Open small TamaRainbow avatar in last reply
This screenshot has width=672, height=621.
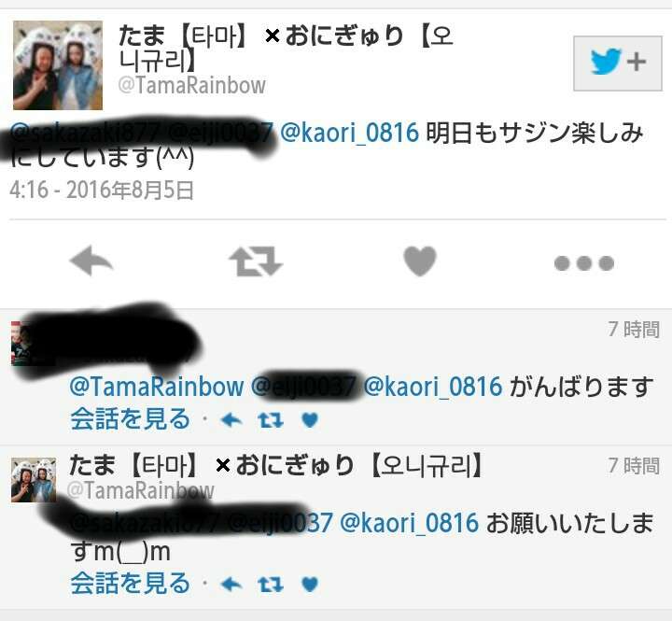coord(34,480)
